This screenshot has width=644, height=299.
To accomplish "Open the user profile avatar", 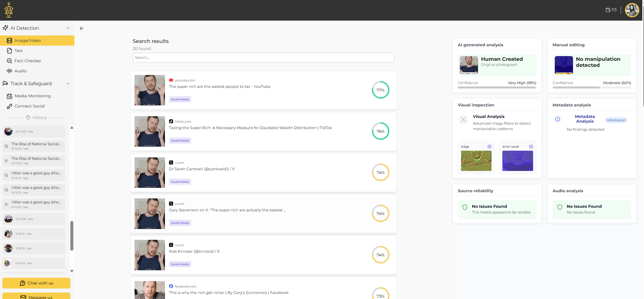I will [x=632, y=10].
